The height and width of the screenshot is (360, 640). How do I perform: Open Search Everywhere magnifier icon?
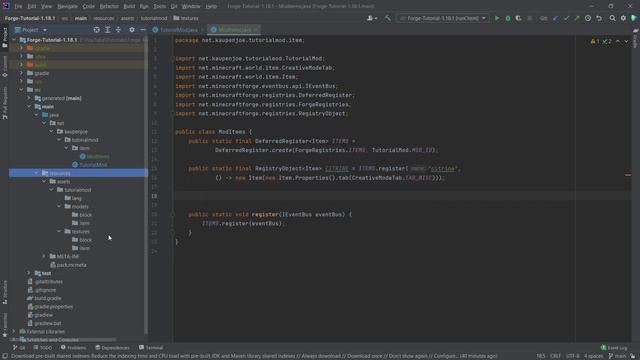click(x=612, y=18)
